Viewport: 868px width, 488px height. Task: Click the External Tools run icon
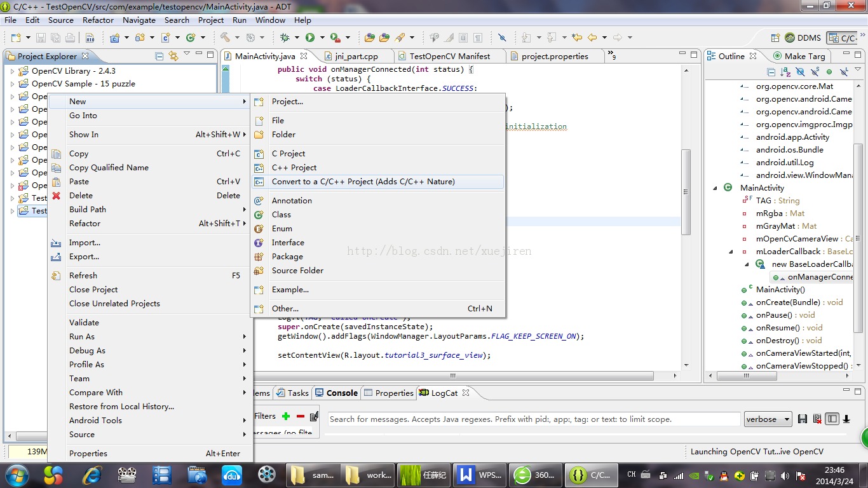click(335, 37)
